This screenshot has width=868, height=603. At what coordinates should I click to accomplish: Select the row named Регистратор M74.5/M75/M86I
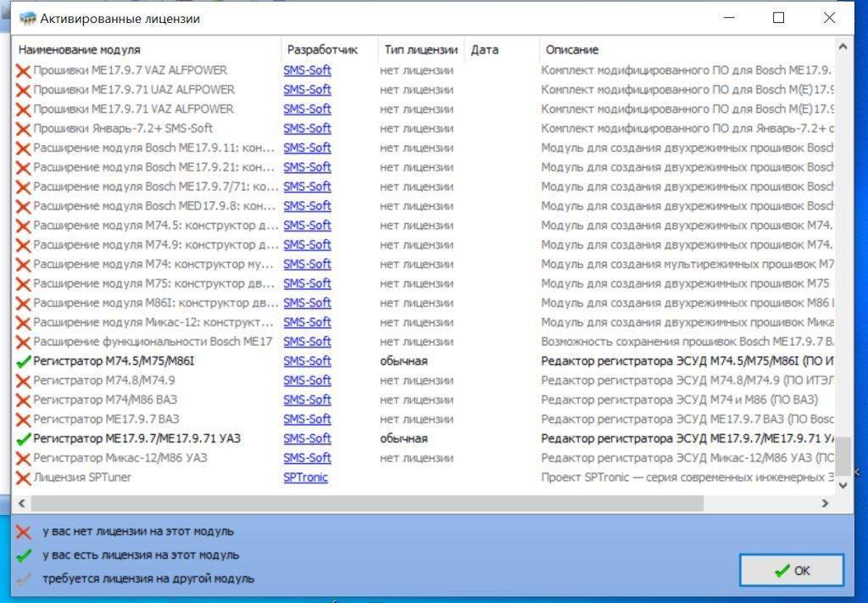(424, 361)
